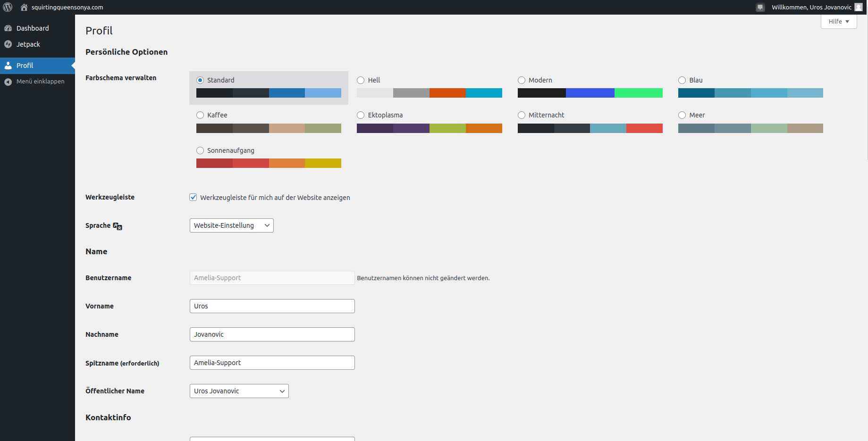The image size is (868, 441).
Task: Open the notifications comment icon
Action: [x=760, y=8]
